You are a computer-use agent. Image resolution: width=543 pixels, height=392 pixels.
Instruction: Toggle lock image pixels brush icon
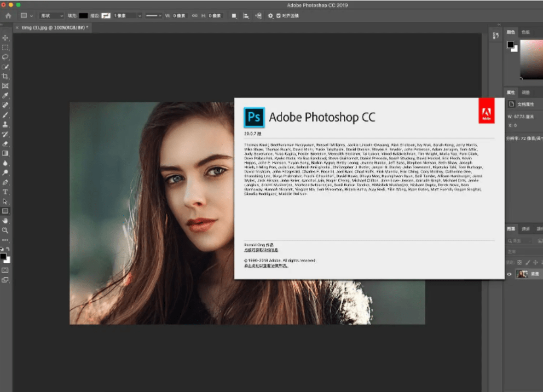528,262
